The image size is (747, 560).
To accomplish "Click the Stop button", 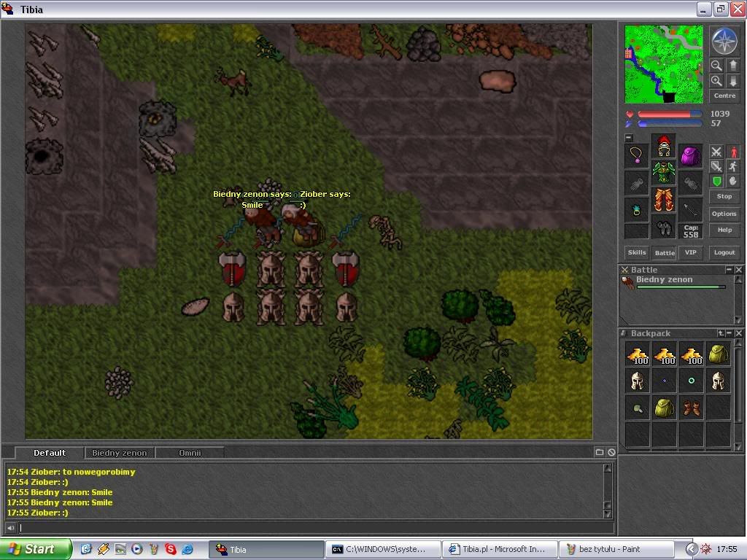I will pyautogui.click(x=724, y=196).
